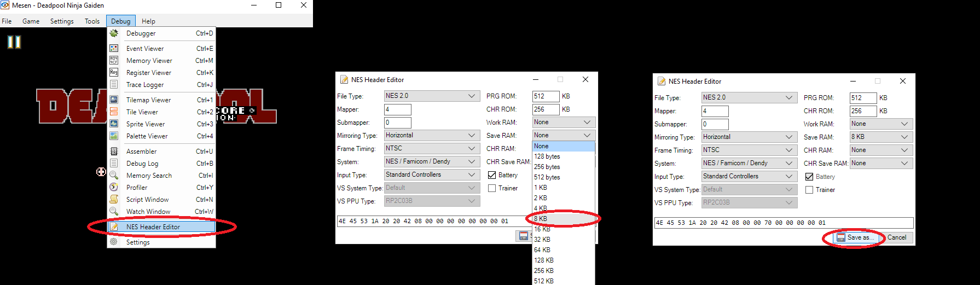Select 256 KB in the Save RAM list
Image resolution: width=980 pixels, height=285 pixels.
point(564,271)
